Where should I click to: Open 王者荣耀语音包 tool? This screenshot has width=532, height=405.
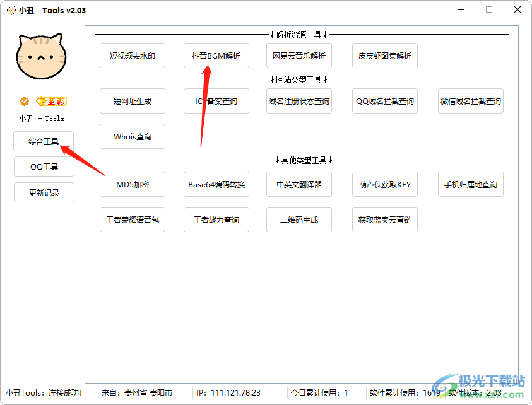133,220
